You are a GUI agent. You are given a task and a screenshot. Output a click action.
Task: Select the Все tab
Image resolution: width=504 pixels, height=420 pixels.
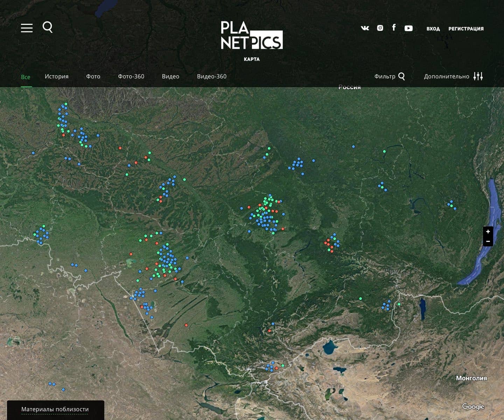pos(26,77)
